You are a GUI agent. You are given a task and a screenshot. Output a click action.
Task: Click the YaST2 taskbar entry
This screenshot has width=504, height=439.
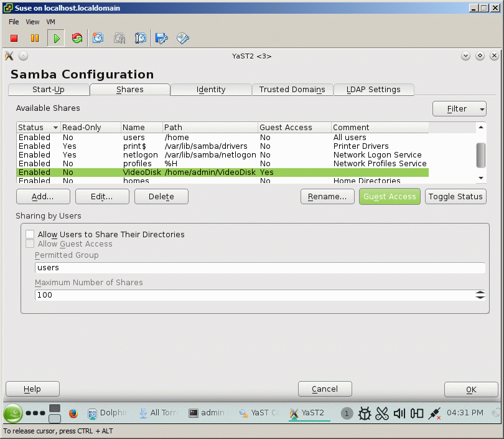click(x=309, y=413)
